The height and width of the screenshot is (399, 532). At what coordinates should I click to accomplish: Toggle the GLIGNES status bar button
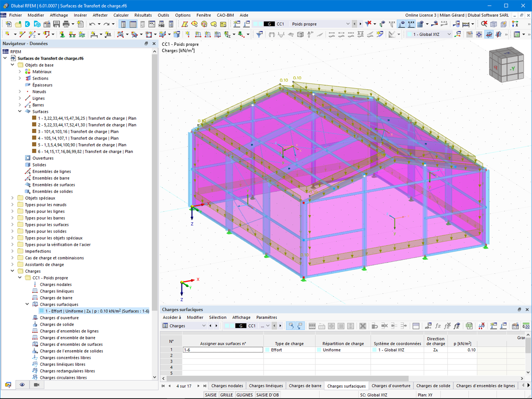click(245, 395)
